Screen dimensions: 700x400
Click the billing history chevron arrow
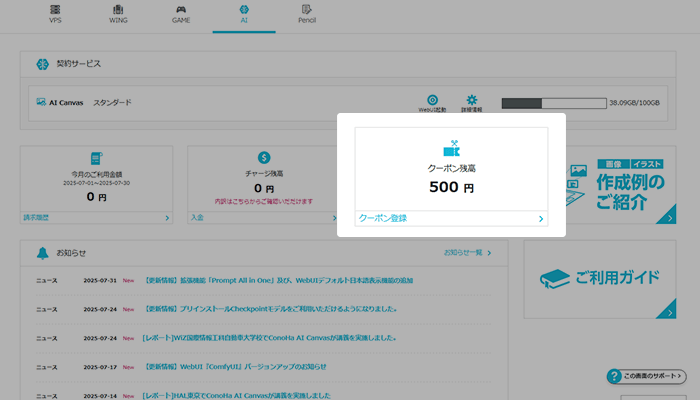pyautogui.click(x=167, y=218)
